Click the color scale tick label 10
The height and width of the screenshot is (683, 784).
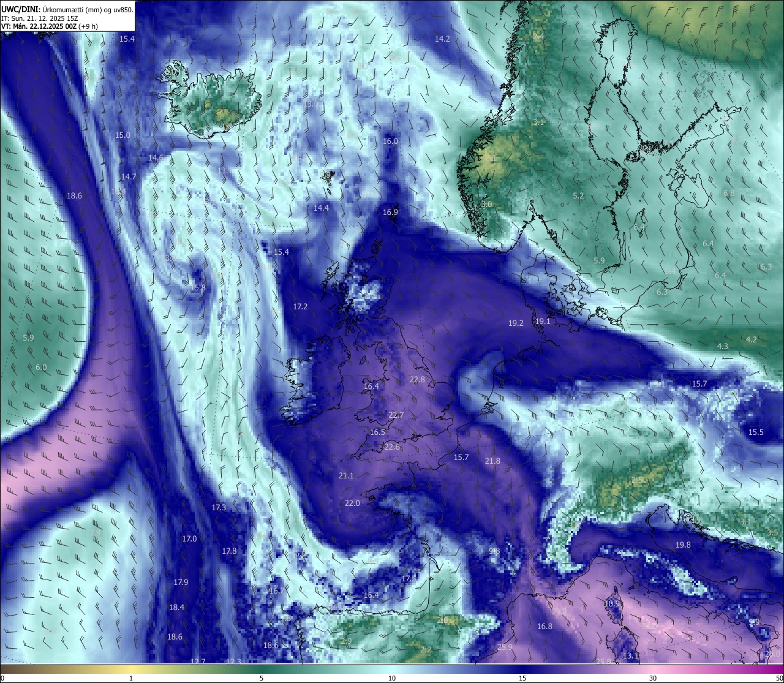pyautogui.click(x=392, y=678)
